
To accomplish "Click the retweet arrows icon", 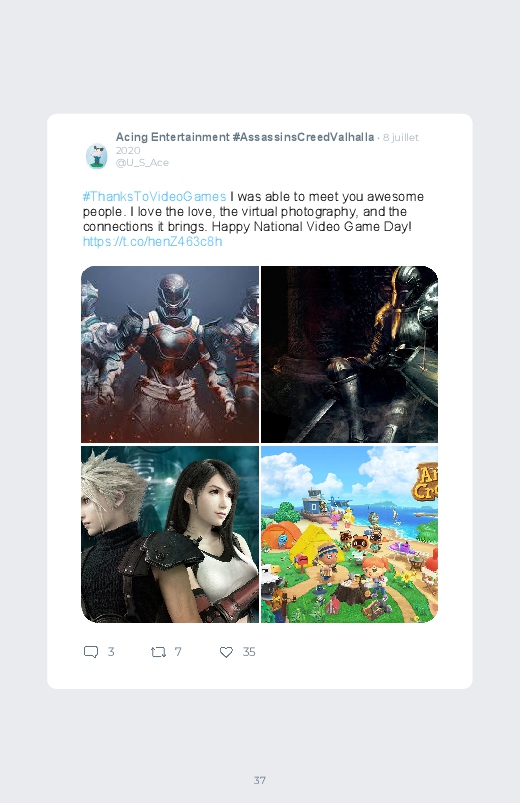I will (x=158, y=652).
